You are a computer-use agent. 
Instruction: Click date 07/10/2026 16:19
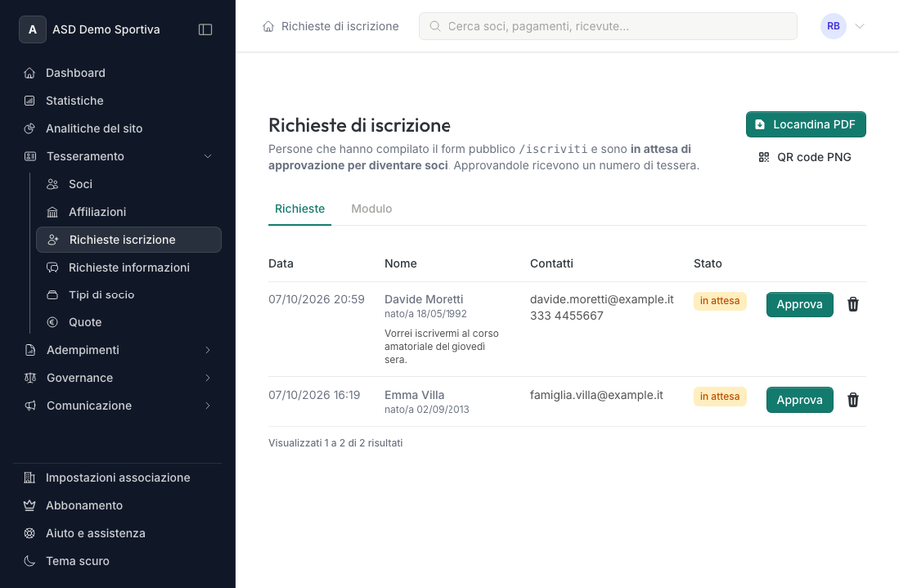click(314, 395)
